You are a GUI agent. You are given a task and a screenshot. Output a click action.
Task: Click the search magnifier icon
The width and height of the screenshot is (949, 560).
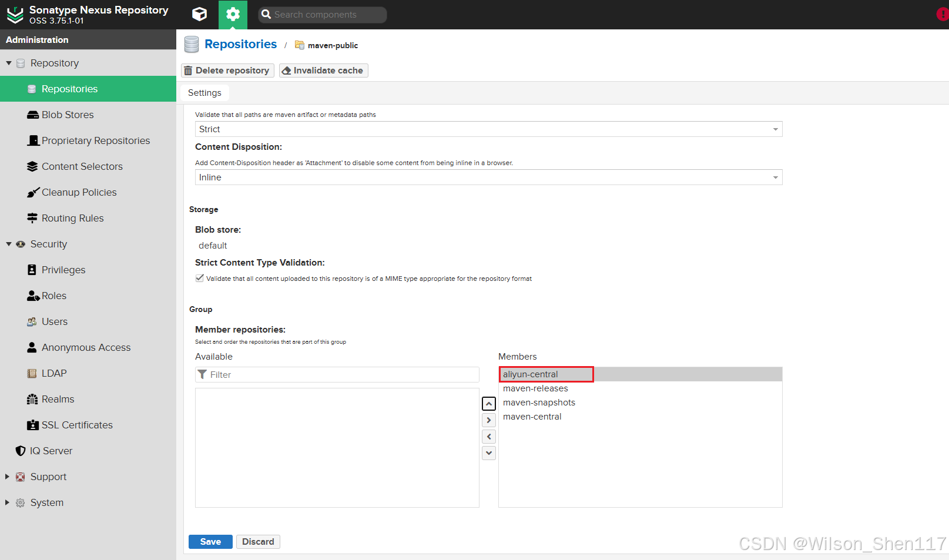(x=266, y=14)
